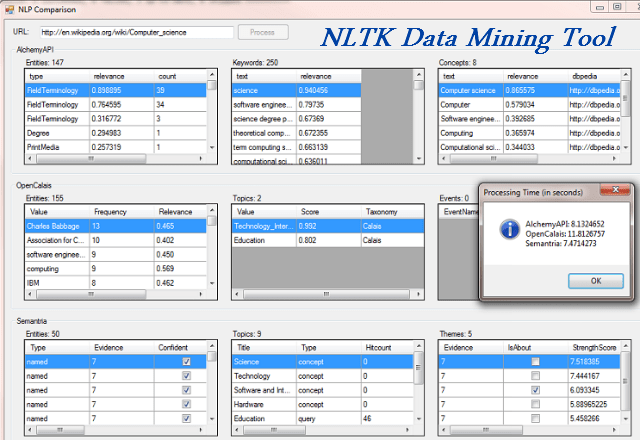Screen dimensions: 640x440
Task: Toggle IsAbout checkbox for StrengthScore 7.444167
Action: 536,376
